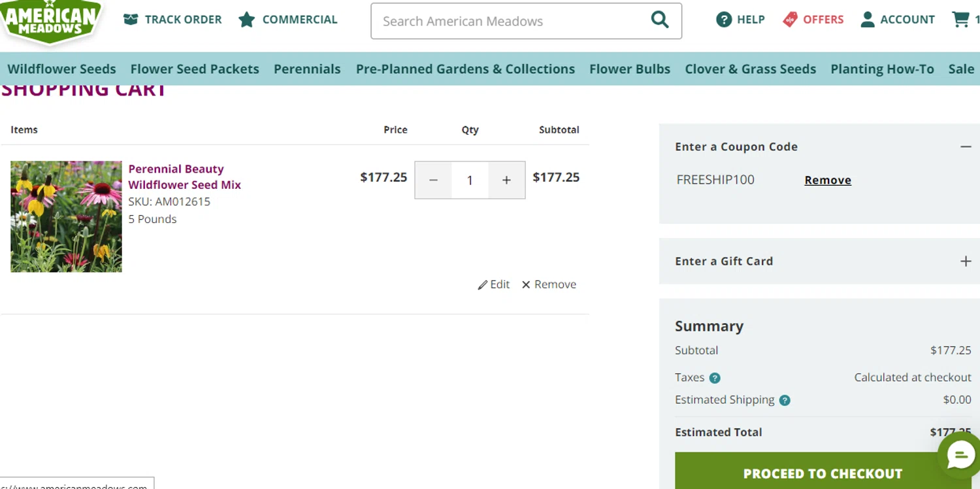980x489 pixels.
Task: Open Pre-Planned Gardens & Collections menu
Action: pos(465,69)
